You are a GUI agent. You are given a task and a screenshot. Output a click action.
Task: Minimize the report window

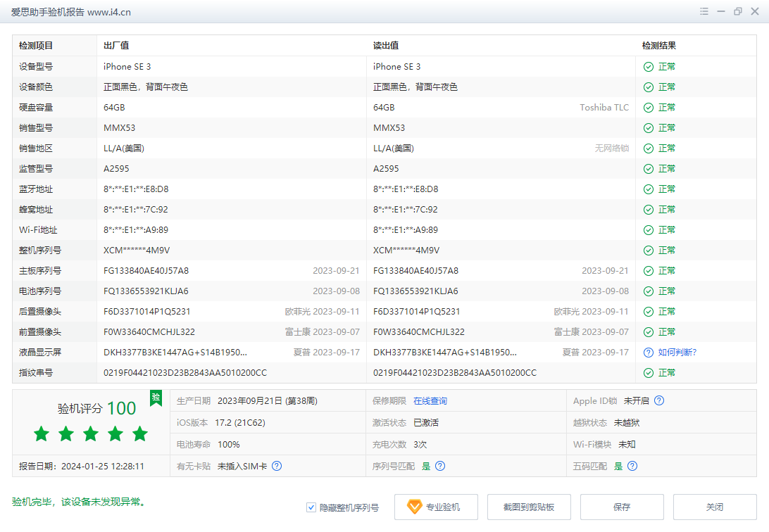[721, 11]
